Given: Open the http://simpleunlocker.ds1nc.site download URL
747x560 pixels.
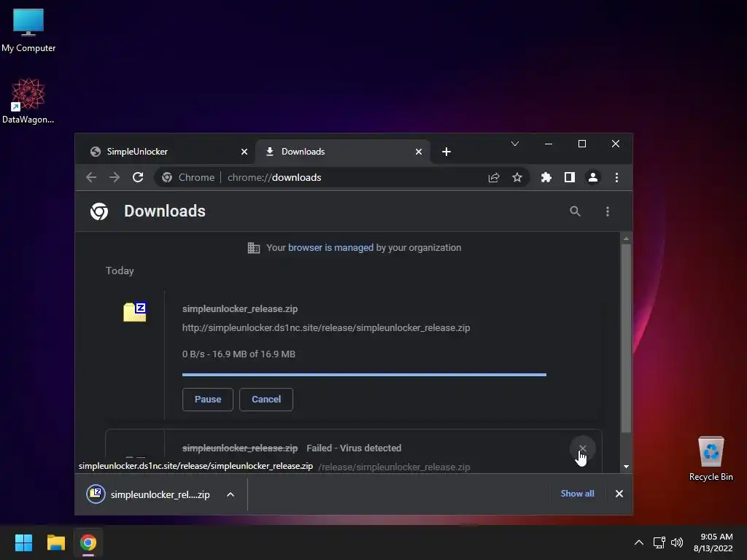Looking at the screenshot, I should 326,327.
